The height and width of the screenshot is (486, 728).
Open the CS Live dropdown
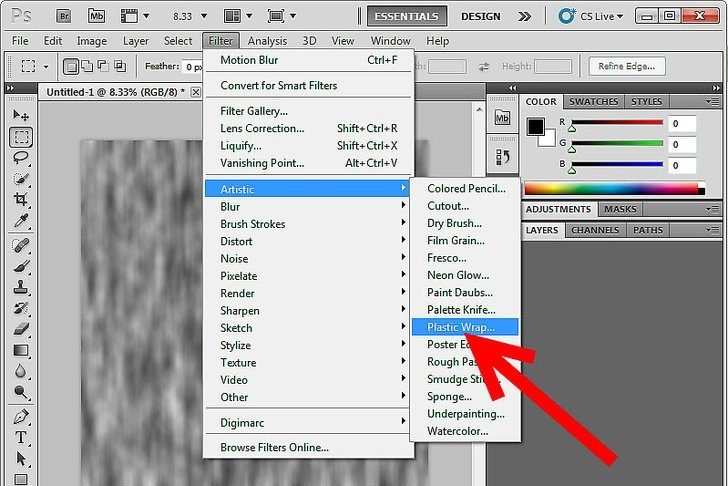point(594,16)
